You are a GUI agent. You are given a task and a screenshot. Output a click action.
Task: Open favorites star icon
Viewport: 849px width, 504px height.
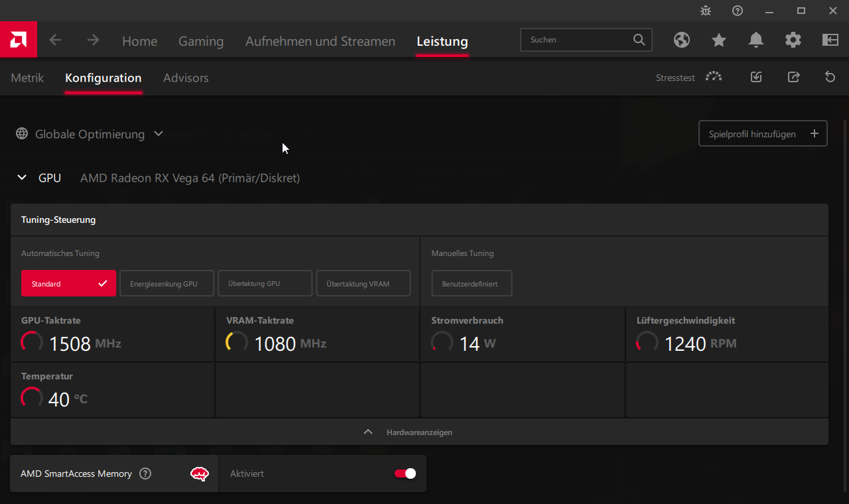pos(719,40)
